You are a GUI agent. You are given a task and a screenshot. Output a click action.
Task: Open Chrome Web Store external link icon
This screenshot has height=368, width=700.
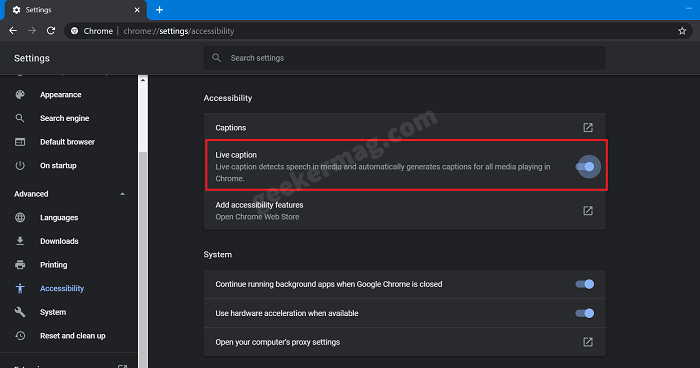[x=588, y=211]
